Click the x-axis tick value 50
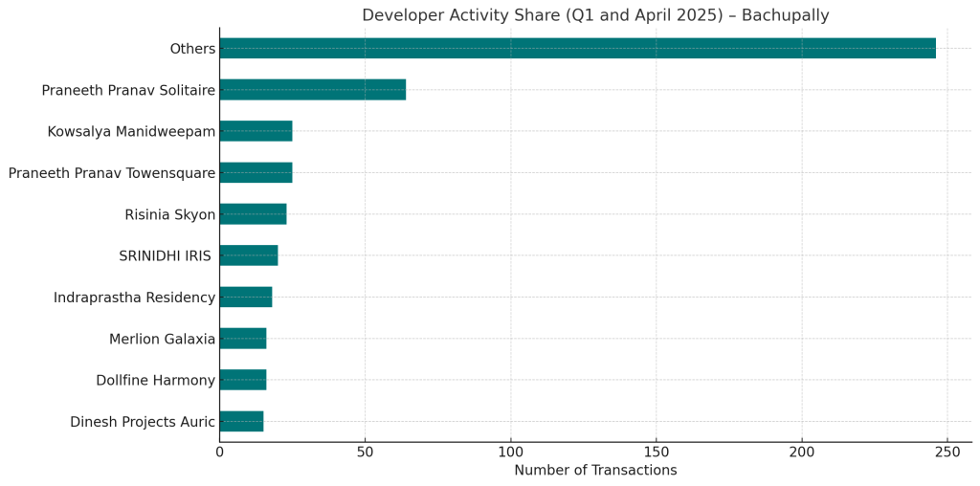The height and width of the screenshot is (486, 980). coord(366,451)
